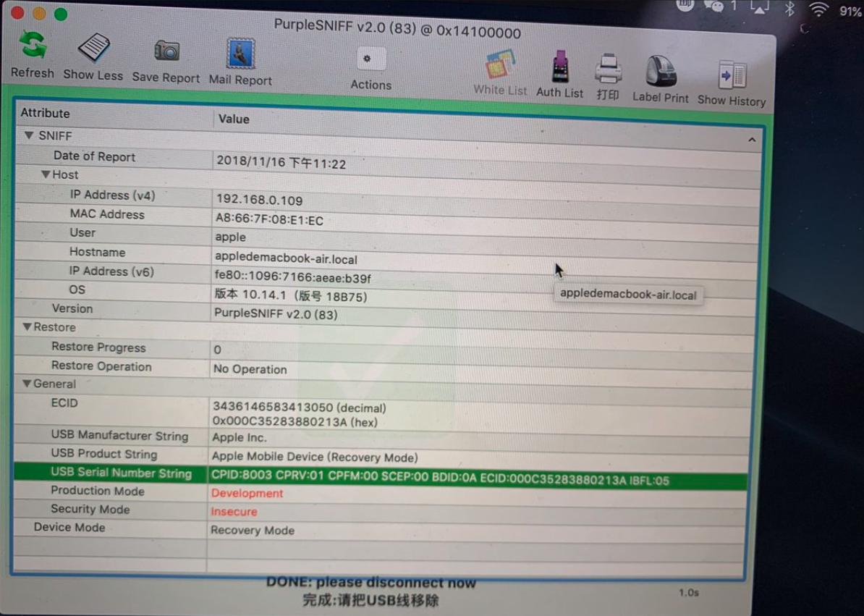The image size is (864, 616).
Task: Click the scroll-up chevron at table top right
Action: pyautogui.click(x=752, y=140)
